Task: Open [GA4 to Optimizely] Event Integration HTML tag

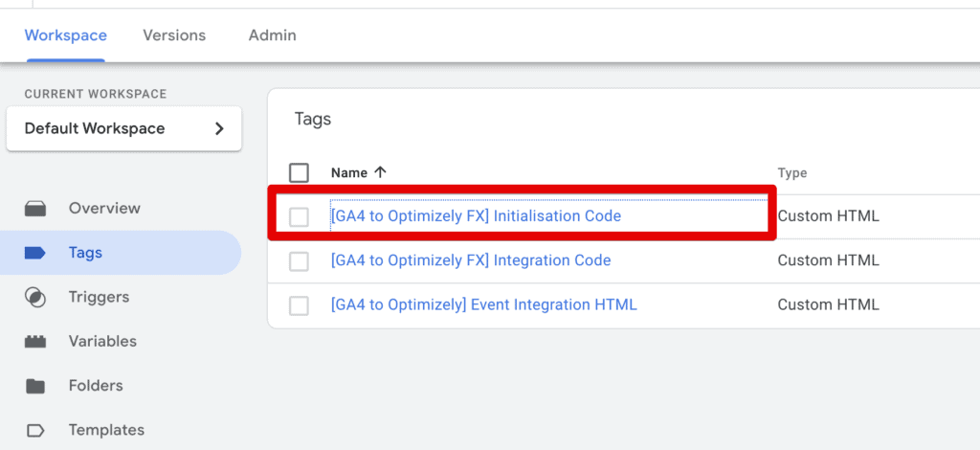Action: (483, 304)
